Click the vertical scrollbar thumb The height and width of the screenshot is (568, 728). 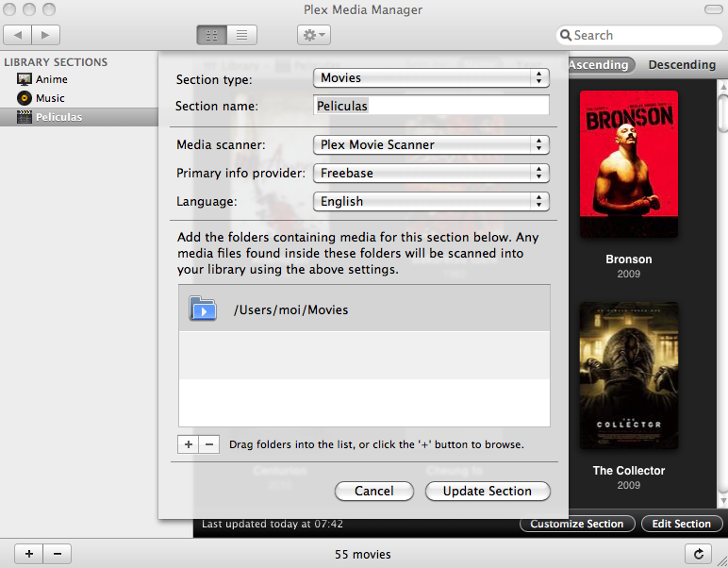pos(723,114)
